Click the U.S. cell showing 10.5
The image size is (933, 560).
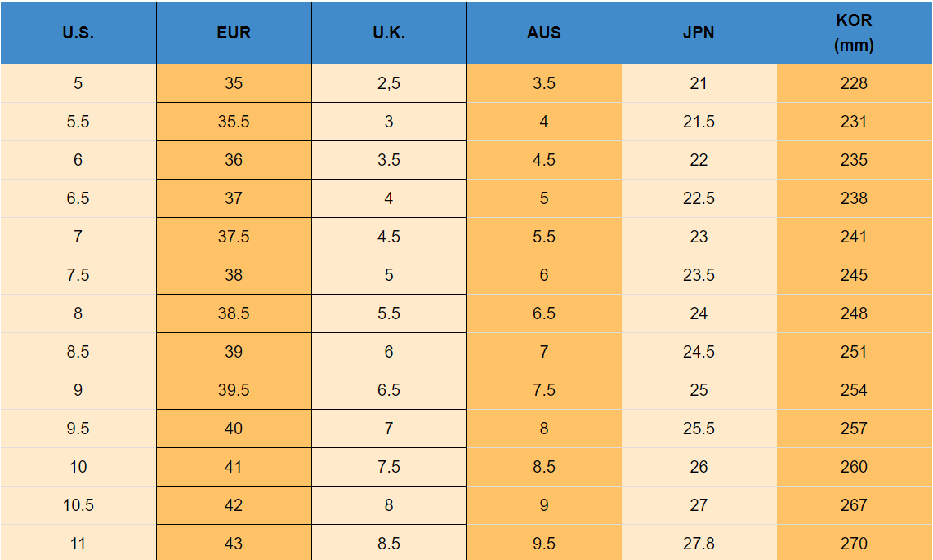coord(78,505)
